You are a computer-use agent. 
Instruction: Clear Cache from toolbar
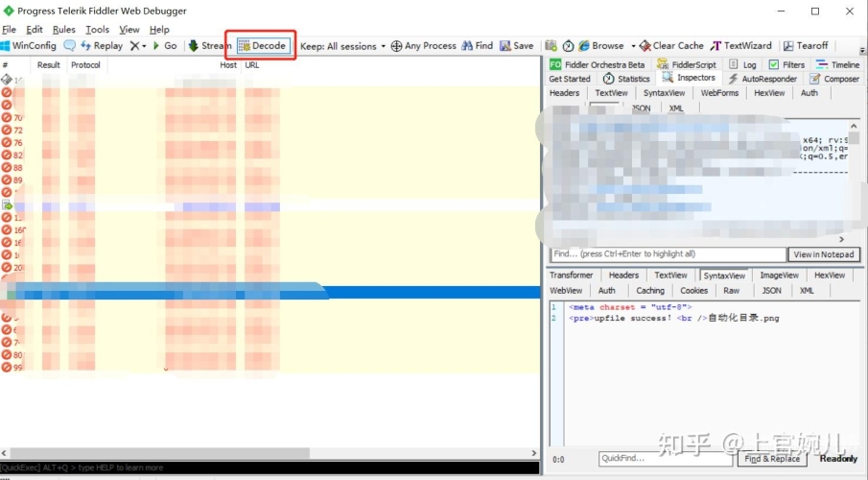click(x=671, y=45)
